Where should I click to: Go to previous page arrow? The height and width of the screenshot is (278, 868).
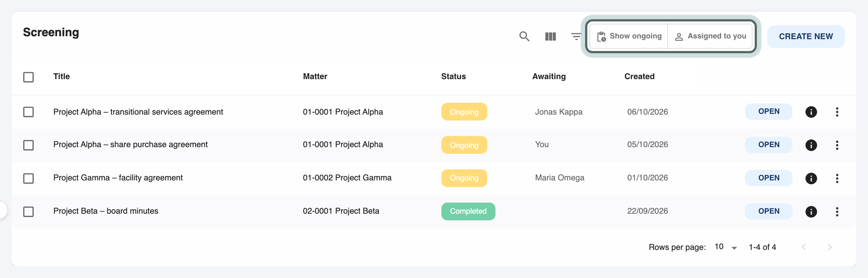(804, 247)
